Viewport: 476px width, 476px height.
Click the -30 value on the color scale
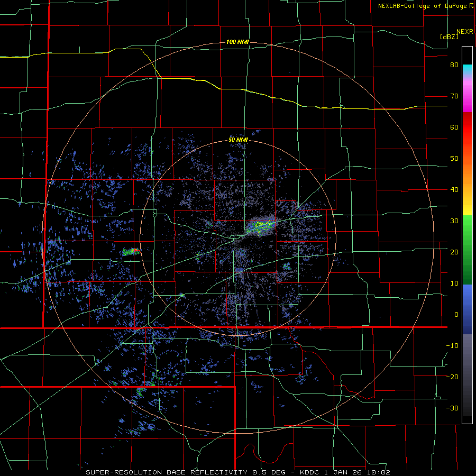452,408
